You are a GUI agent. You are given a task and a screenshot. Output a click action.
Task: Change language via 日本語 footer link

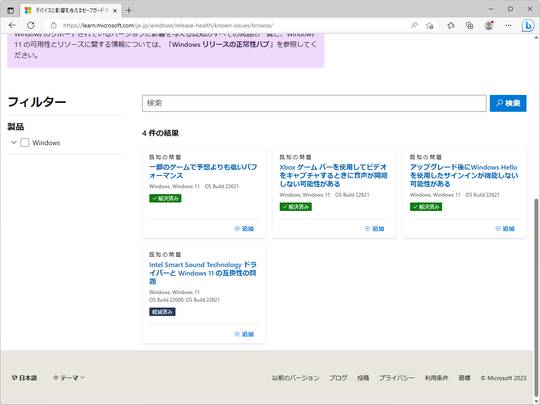(24, 378)
